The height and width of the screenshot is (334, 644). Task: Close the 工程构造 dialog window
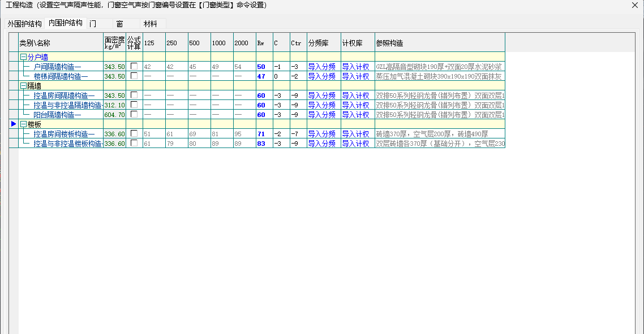[x=635, y=5]
